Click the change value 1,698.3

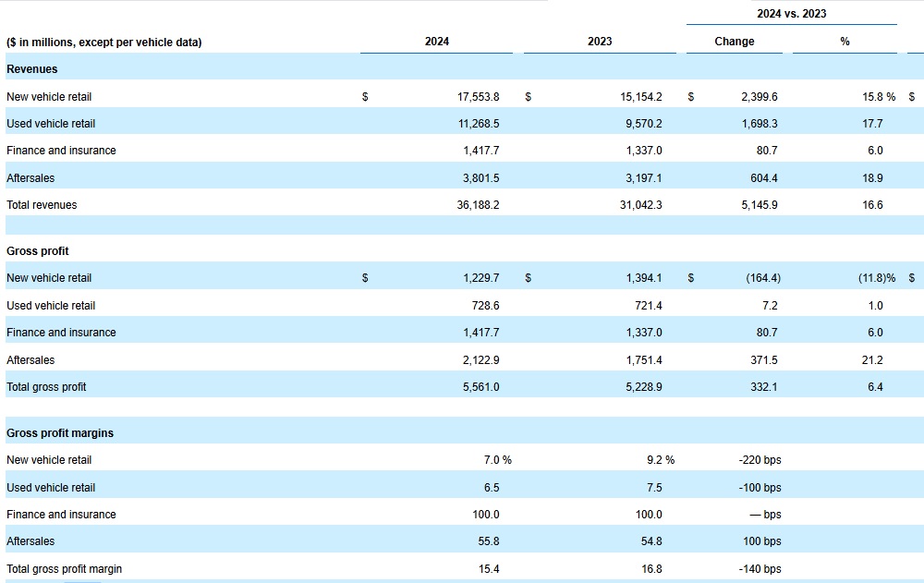click(760, 124)
